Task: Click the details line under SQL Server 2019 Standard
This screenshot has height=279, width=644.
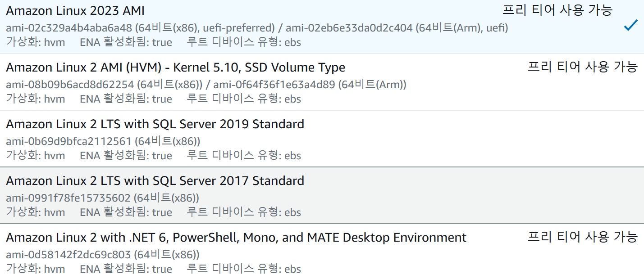Action: tap(154, 156)
